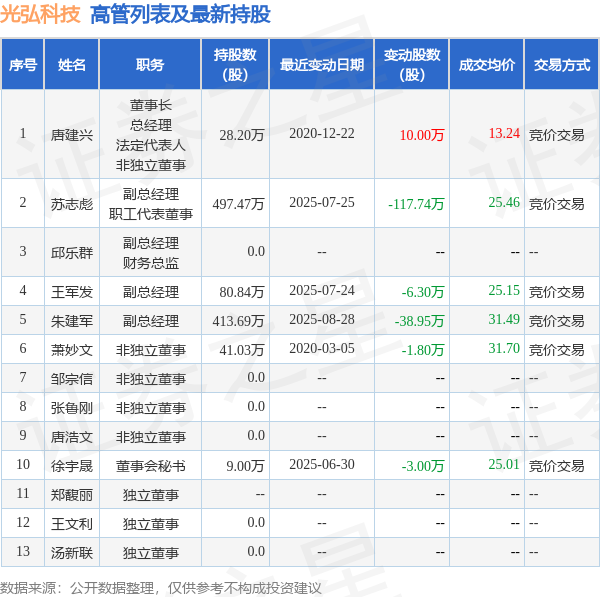Image resolution: width=600 pixels, height=597 pixels.
Task: Click 董事长 in 唐建兴's positions
Action: click(x=150, y=105)
